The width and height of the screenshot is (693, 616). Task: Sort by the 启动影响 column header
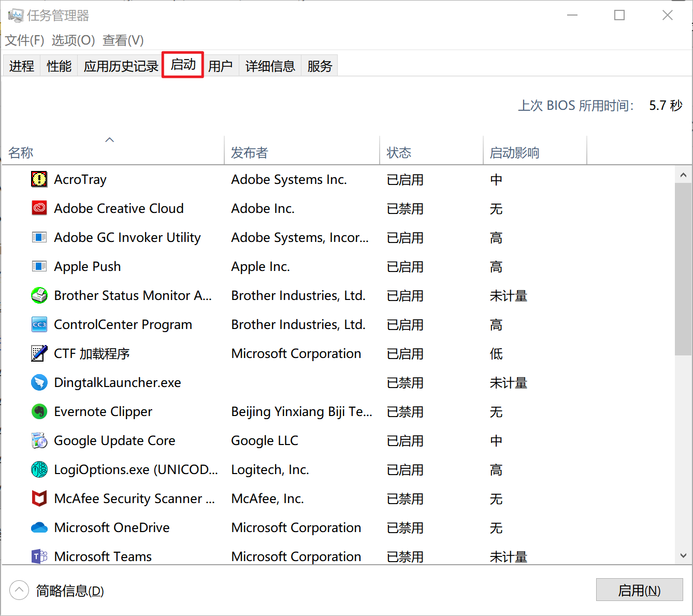tap(535, 150)
